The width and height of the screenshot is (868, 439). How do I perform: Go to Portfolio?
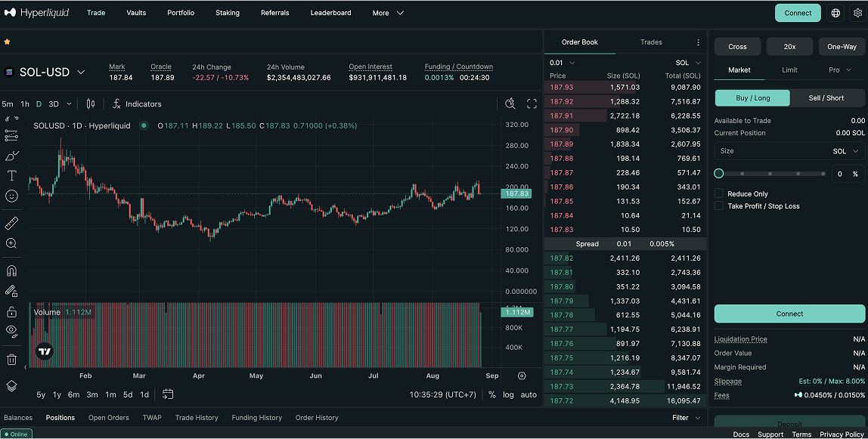click(181, 13)
